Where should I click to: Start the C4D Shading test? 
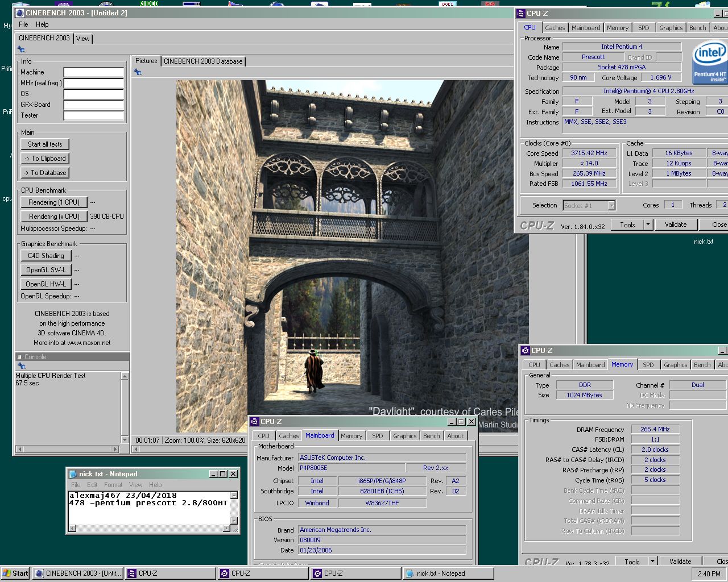pyautogui.click(x=46, y=256)
